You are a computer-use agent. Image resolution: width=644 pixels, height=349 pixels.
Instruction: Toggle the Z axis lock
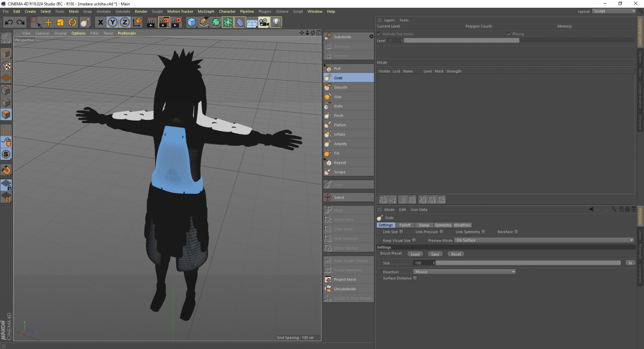click(x=125, y=22)
